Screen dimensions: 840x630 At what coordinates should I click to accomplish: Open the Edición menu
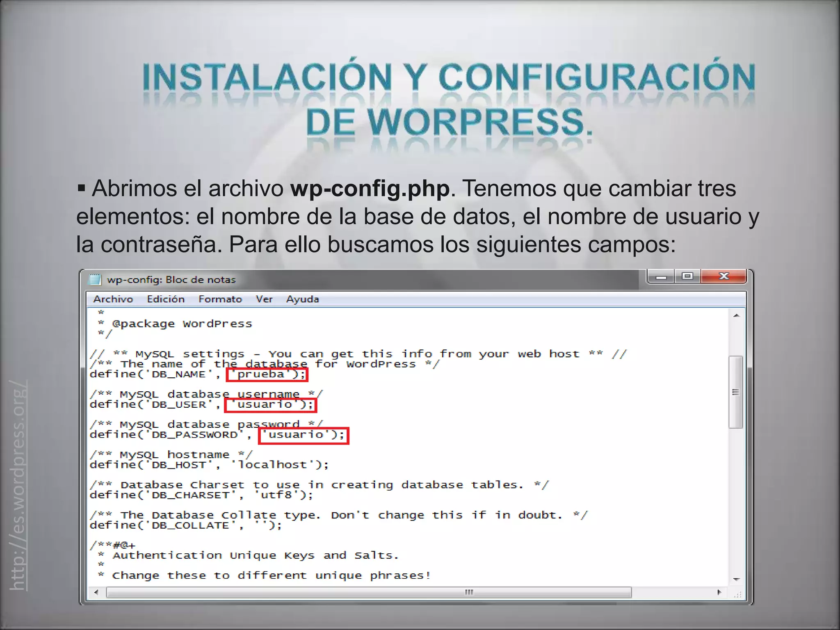[x=166, y=299]
